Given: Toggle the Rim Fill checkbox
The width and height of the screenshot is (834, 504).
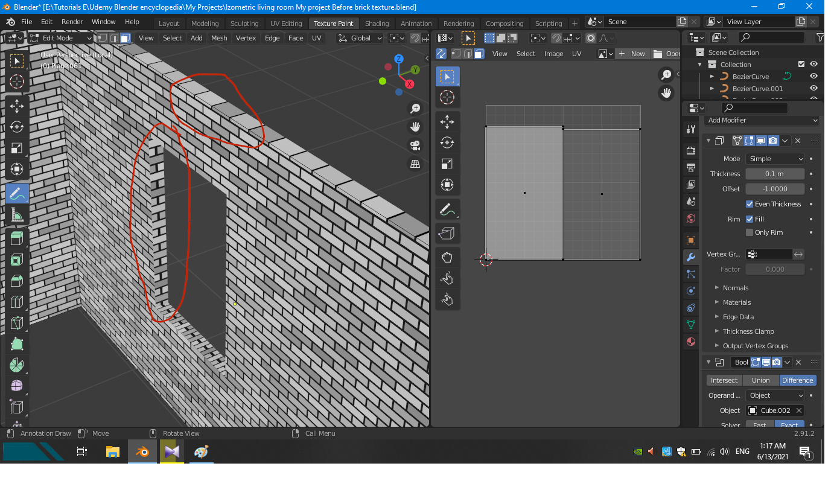Looking at the screenshot, I should point(750,219).
